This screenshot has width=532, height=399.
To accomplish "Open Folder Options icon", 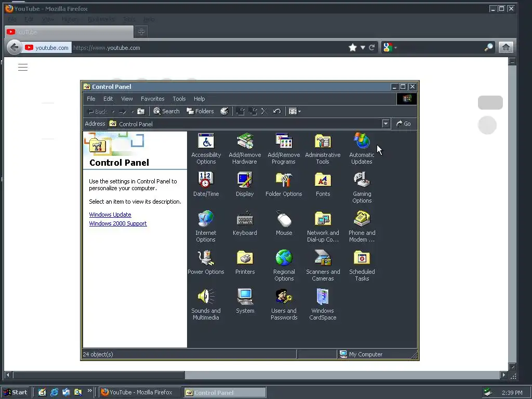I will [x=284, y=184].
